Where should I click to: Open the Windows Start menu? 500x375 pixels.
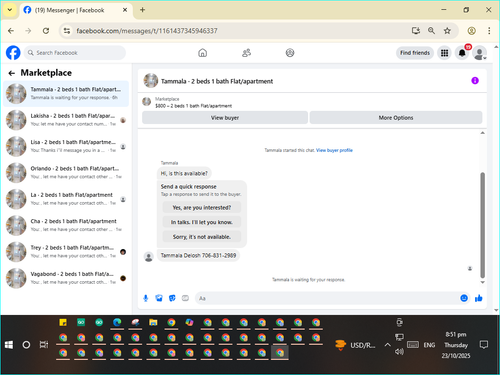click(9, 345)
